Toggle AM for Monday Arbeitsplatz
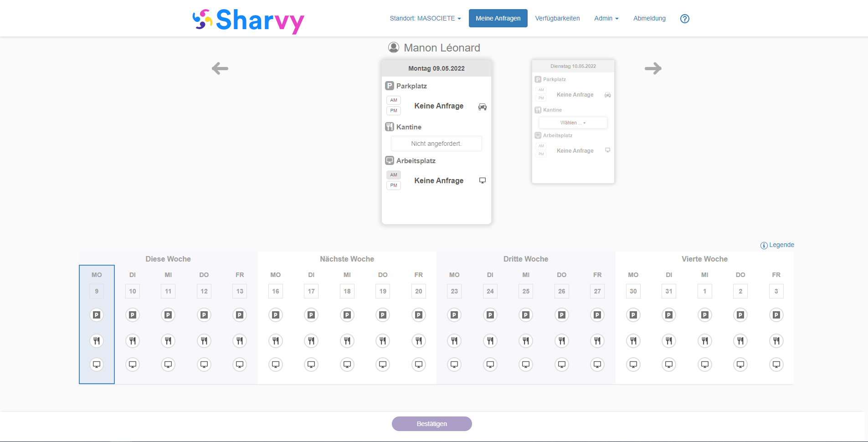This screenshot has width=868, height=442. [x=394, y=175]
